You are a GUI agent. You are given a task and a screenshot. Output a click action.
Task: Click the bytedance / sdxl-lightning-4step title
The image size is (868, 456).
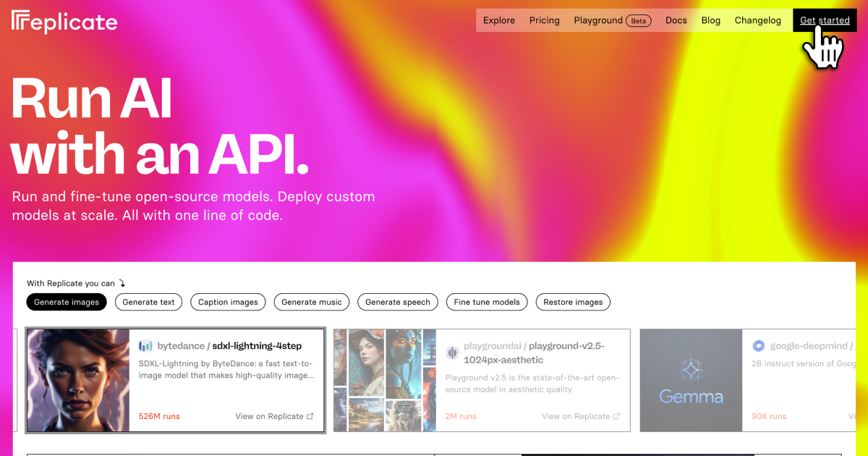[x=229, y=346]
